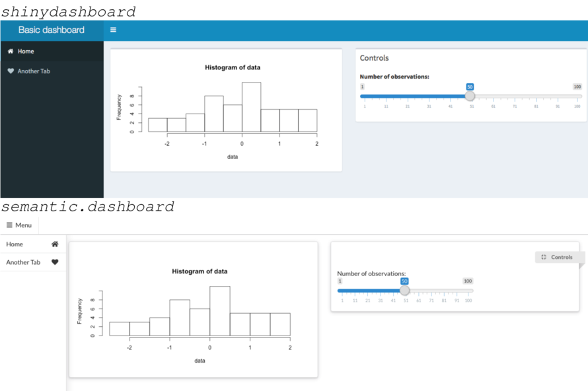Open the Home item in the shinydashboard sidebar
The width and height of the screenshot is (588, 391).
[x=52, y=52]
